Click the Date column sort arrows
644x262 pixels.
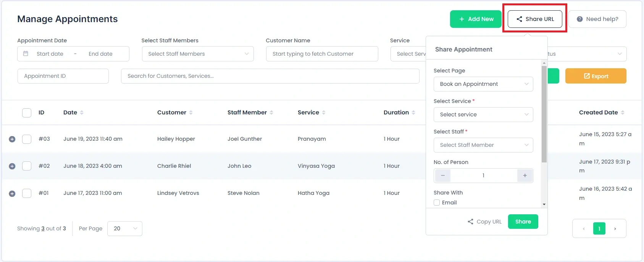tap(82, 113)
